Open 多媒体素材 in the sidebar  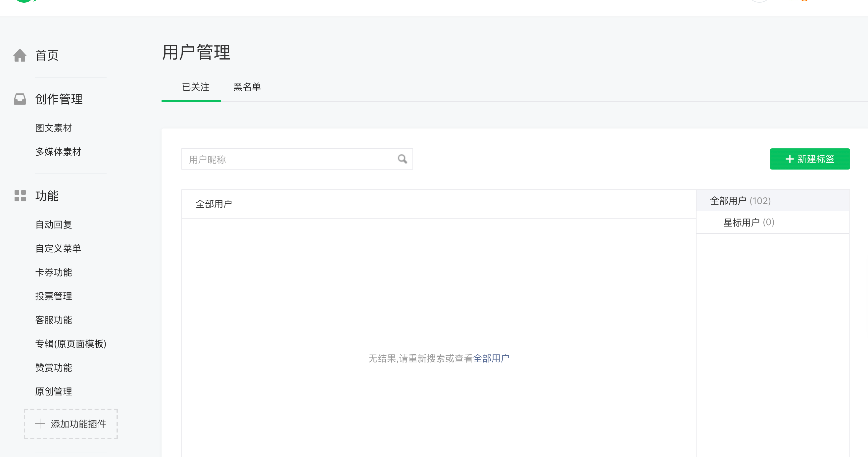click(58, 152)
